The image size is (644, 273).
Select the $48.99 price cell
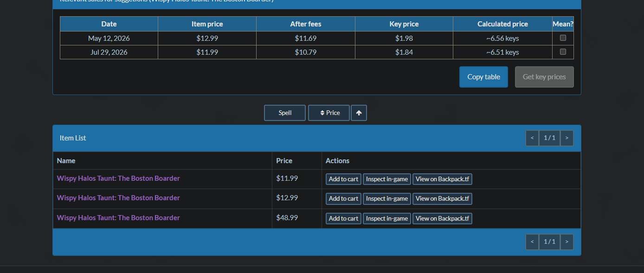[x=296, y=218]
